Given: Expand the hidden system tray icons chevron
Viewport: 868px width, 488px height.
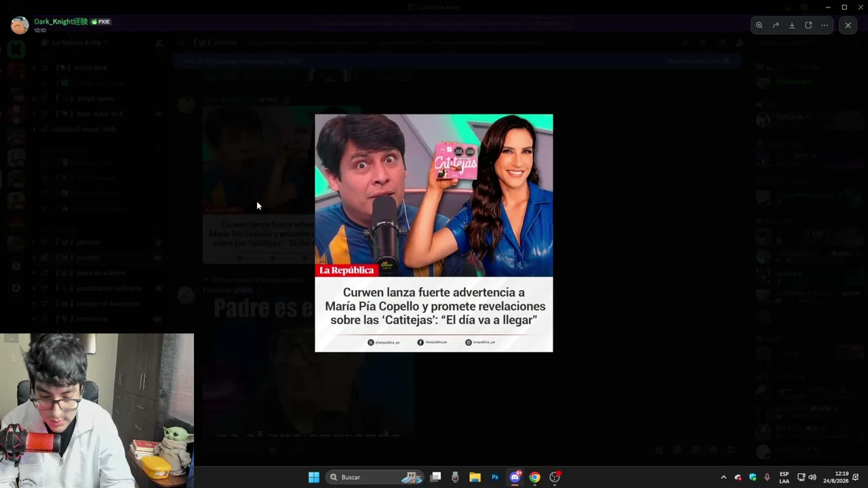Looking at the screenshot, I should tap(724, 477).
